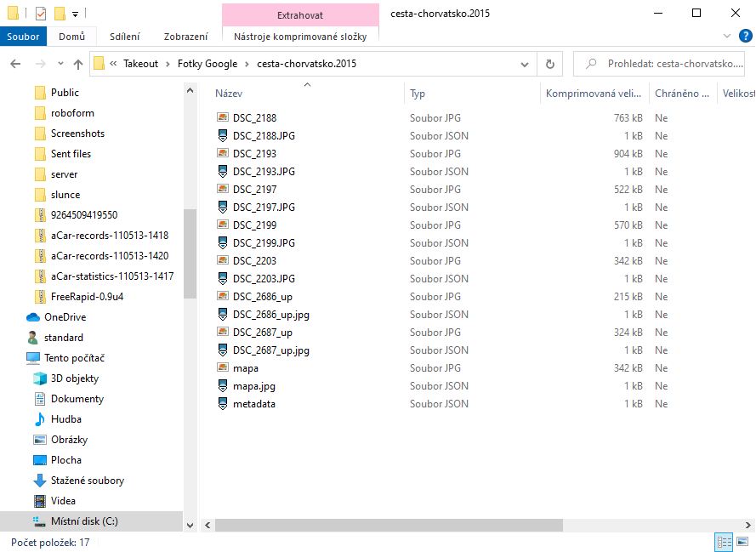Click Fotky Google in the breadcrumb path

point(207,64)
